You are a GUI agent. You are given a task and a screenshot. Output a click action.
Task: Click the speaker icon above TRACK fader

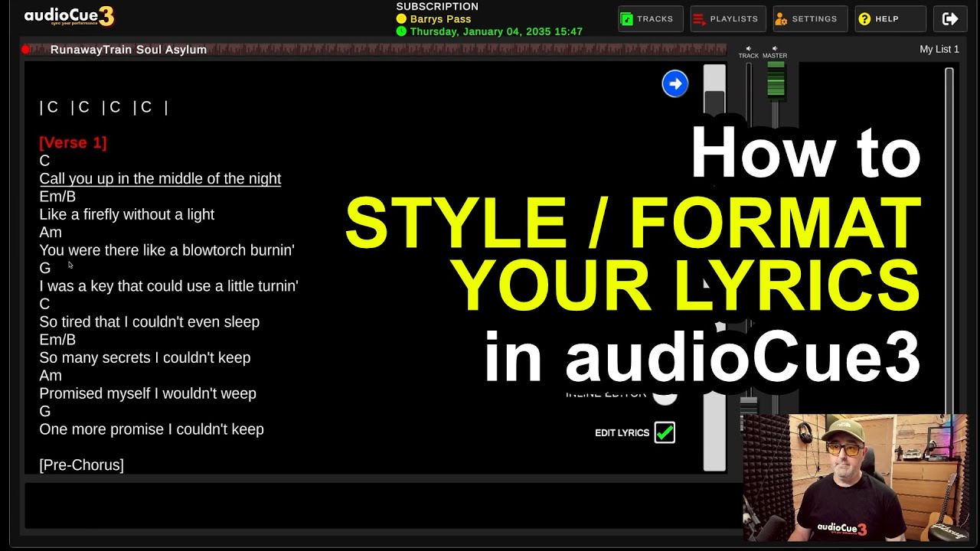(x=749, y=48)
